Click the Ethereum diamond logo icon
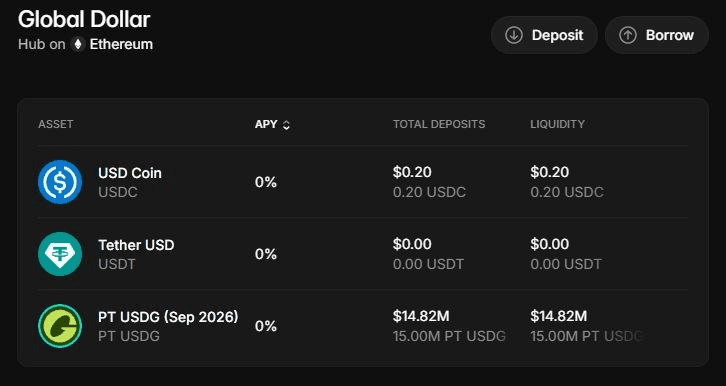The image size is (726, 386). pyautogui.click(x=78, y=44)
